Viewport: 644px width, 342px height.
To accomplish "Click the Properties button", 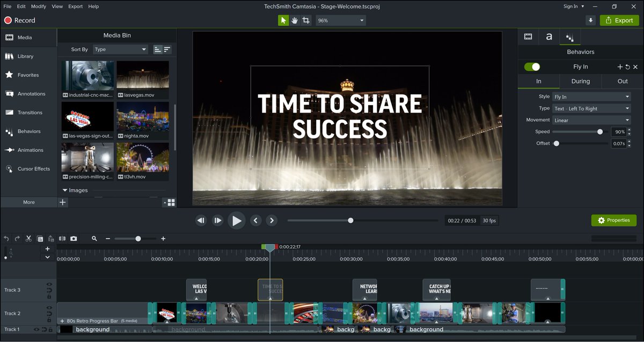I will click(x=614, y=220).
